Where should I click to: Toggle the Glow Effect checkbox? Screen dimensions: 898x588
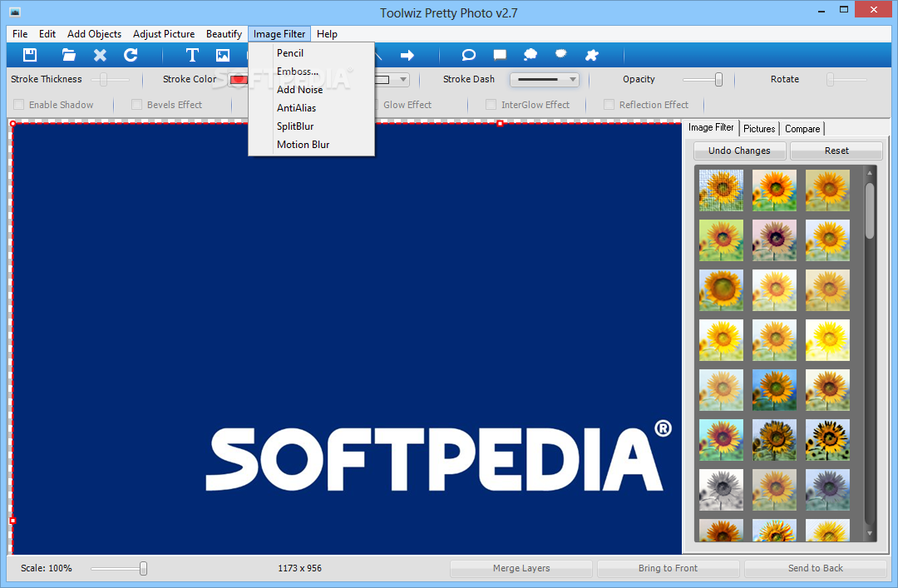pos(373,104)
